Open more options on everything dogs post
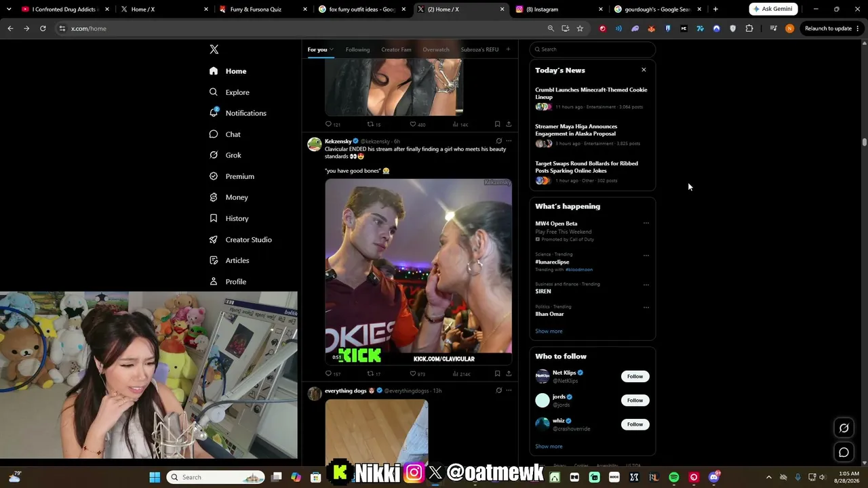 click(509, 390)
